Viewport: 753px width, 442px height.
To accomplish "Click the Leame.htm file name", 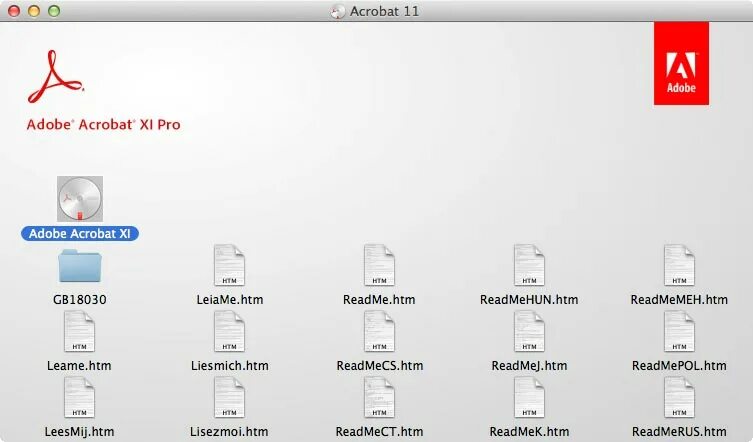I will (x=79, y=366).
